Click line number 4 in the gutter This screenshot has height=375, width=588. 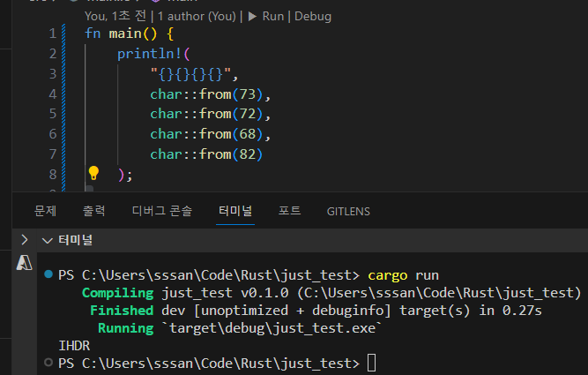(x=53, y=94)
